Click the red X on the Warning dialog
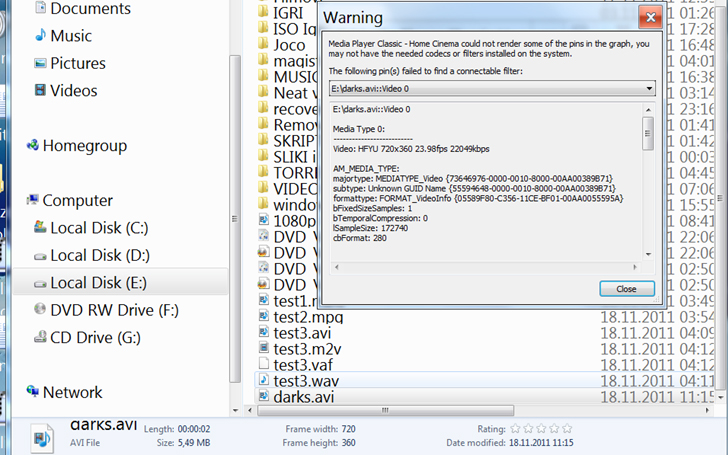 (650, 18)
